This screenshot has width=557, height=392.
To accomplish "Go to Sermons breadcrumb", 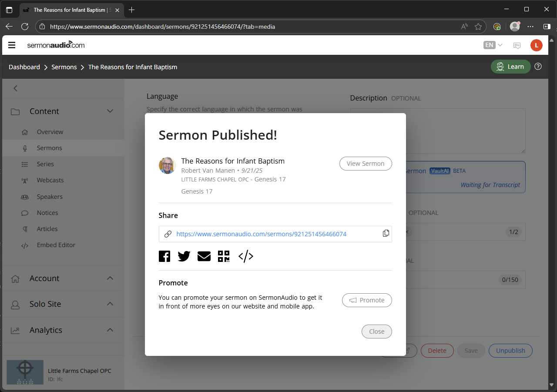I will coord(64,67).
